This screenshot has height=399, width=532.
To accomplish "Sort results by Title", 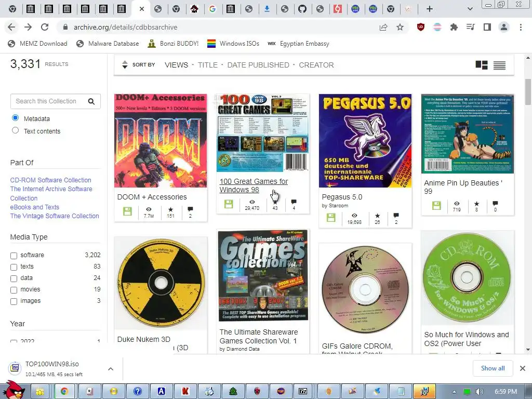I will pos(208,65).
